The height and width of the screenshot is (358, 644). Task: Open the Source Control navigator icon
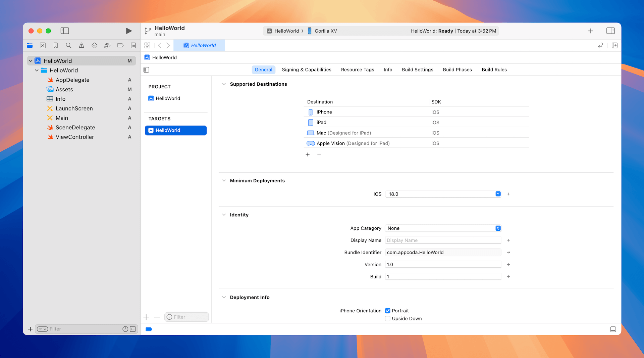[43, 45]
